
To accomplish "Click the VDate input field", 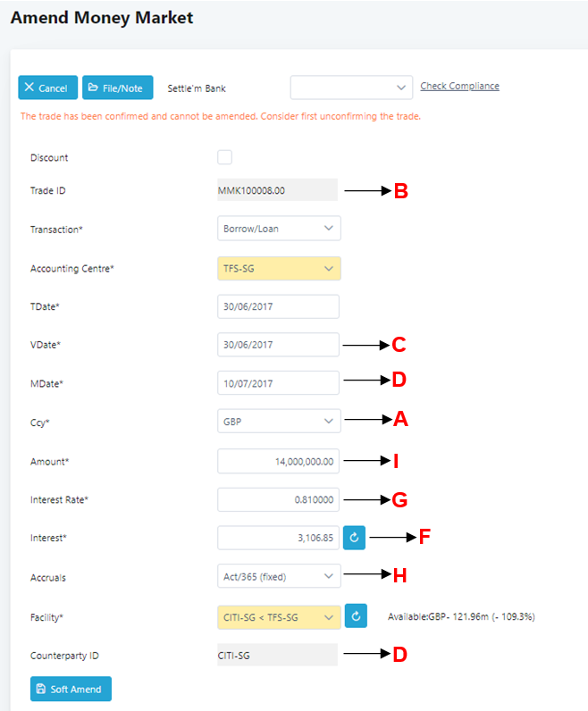I will click(278, 345).
